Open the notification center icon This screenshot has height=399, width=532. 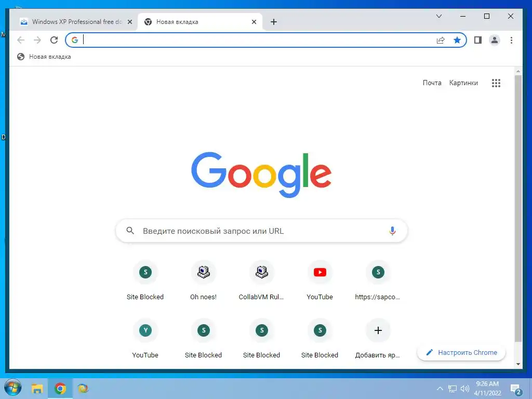(x=516, y=389)
